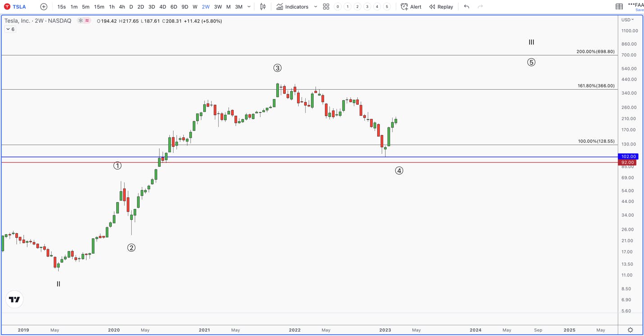Switch chart to 1h interval
Image resolution: width=644 pixels, height=336 pixels.
pyautogui.click(x=112, y=7)
